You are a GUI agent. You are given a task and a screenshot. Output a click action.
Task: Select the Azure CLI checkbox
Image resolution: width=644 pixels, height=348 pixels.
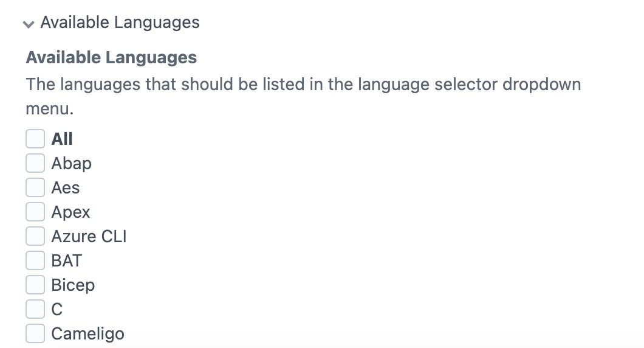[x=35, y=236]
